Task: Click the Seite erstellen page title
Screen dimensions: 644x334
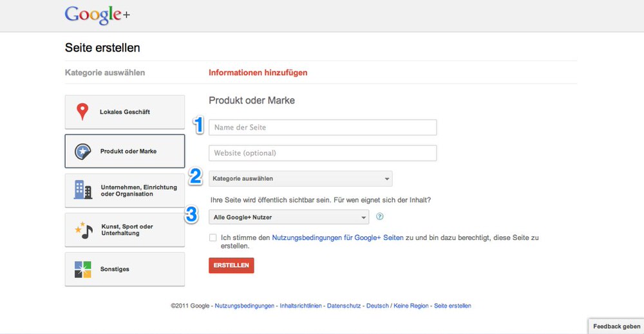Action: (102, 48)
